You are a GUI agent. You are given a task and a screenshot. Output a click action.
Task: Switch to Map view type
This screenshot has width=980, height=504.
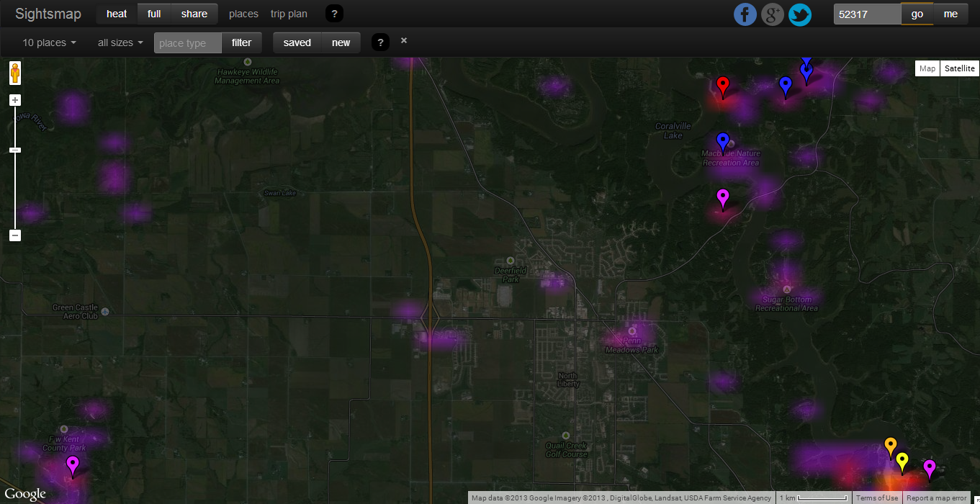(x=927, y=68)
